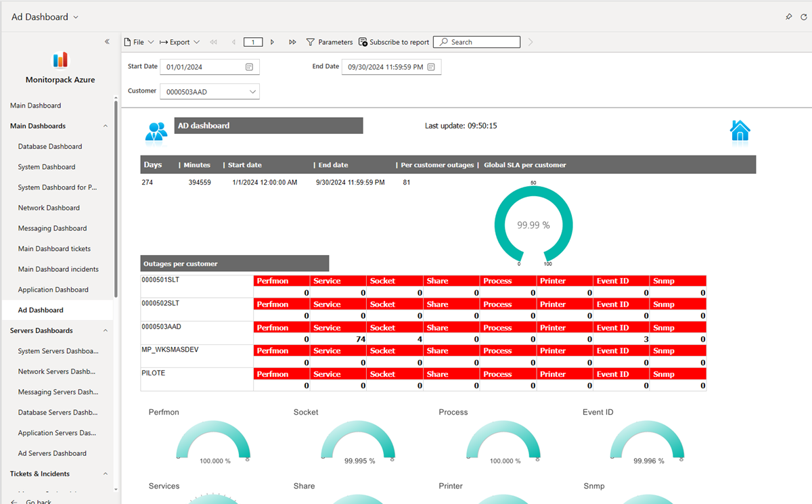Toggle the Parameters pane
This screenshot has width=812, height=504.
click(330, 42)
